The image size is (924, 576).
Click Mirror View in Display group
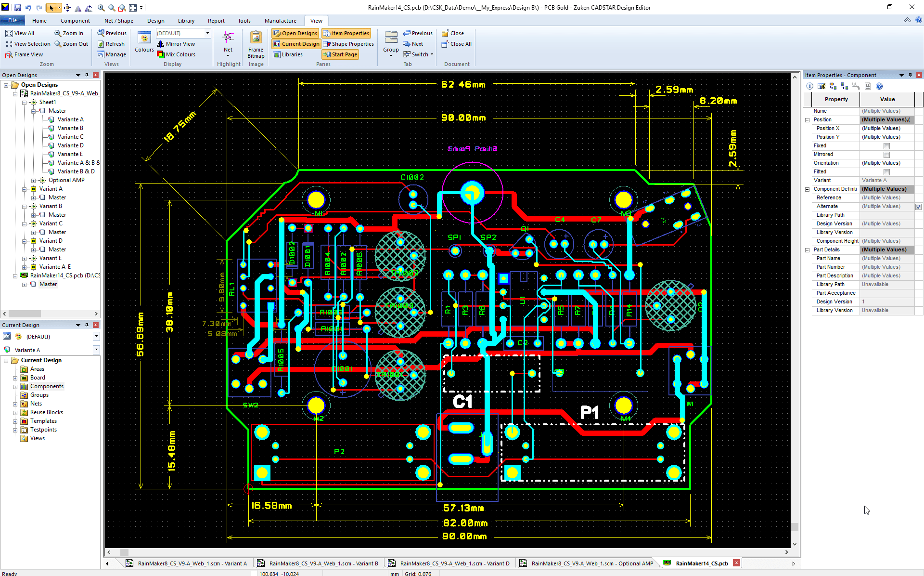pyautogui.click(x=176, y=44)
